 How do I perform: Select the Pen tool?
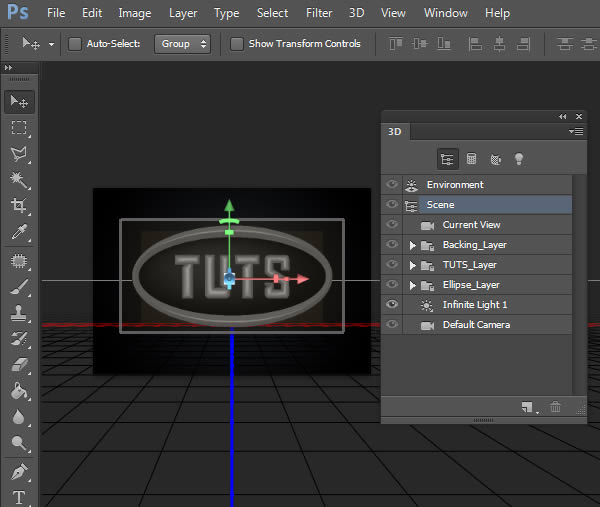tap(19, 472)
